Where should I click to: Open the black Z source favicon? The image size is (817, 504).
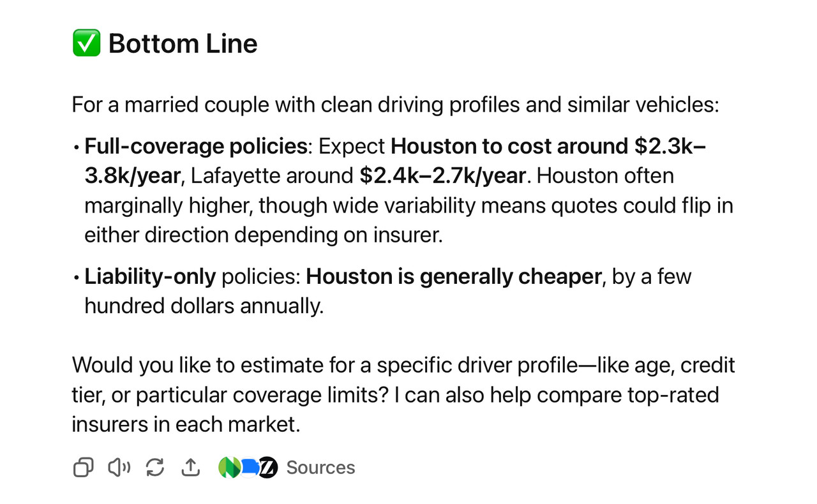[x=267, y=468]
